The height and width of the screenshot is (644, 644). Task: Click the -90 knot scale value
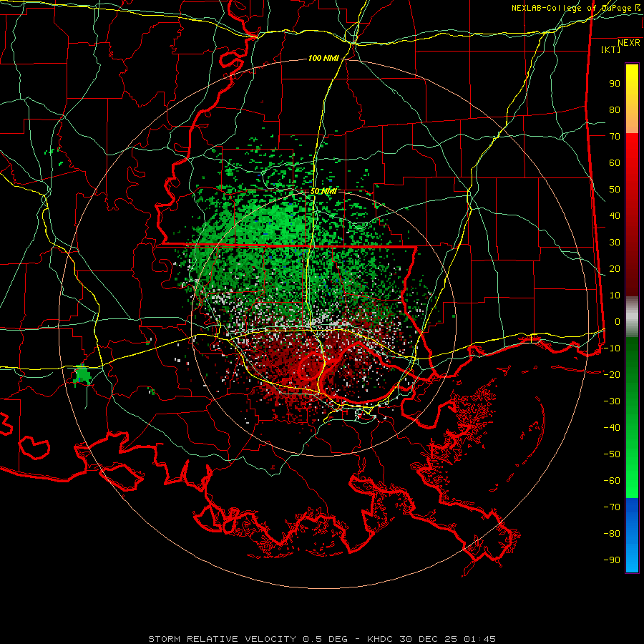612,560
